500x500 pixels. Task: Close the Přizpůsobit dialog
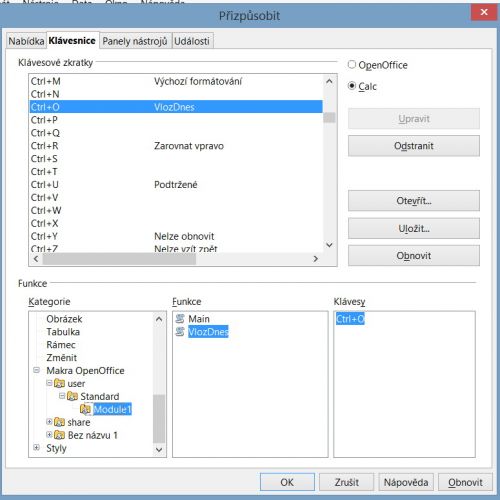click(484, 12)
